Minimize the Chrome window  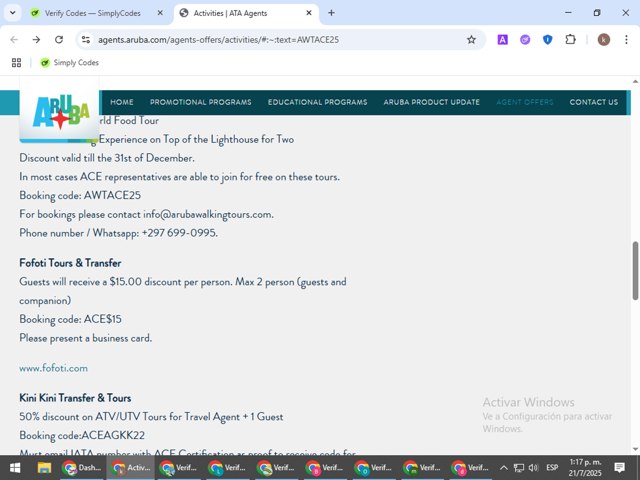[568, 13]
